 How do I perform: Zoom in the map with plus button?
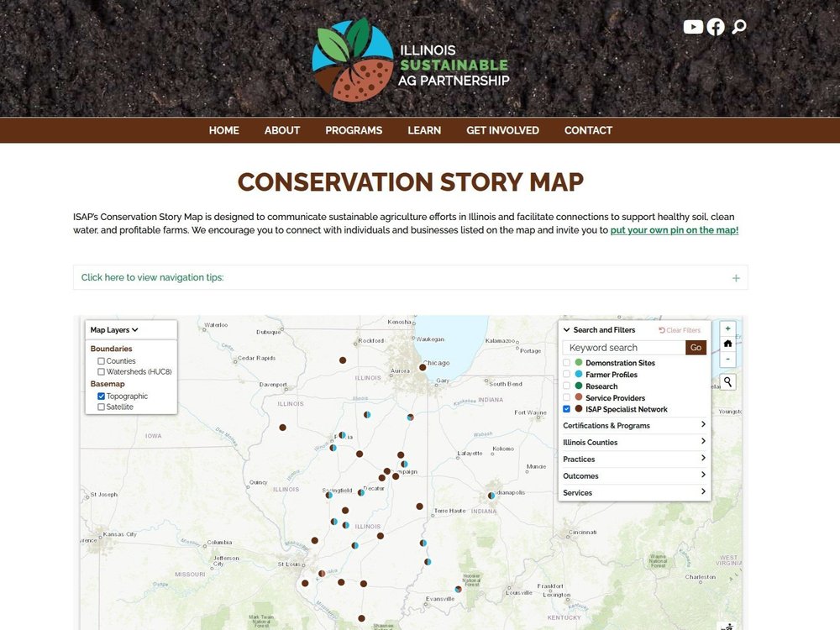coord(727,328)
